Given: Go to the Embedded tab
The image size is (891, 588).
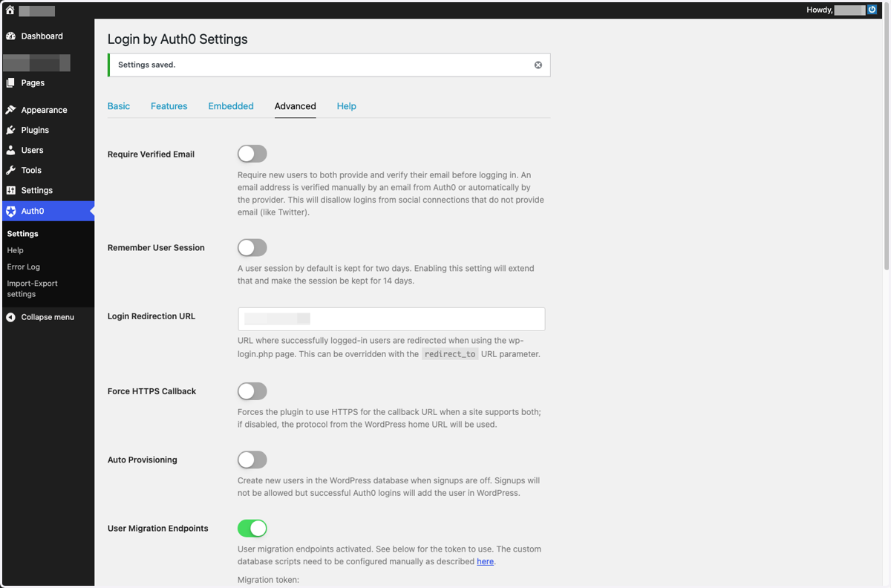Looking at the screenshot, I should (231, 106).
